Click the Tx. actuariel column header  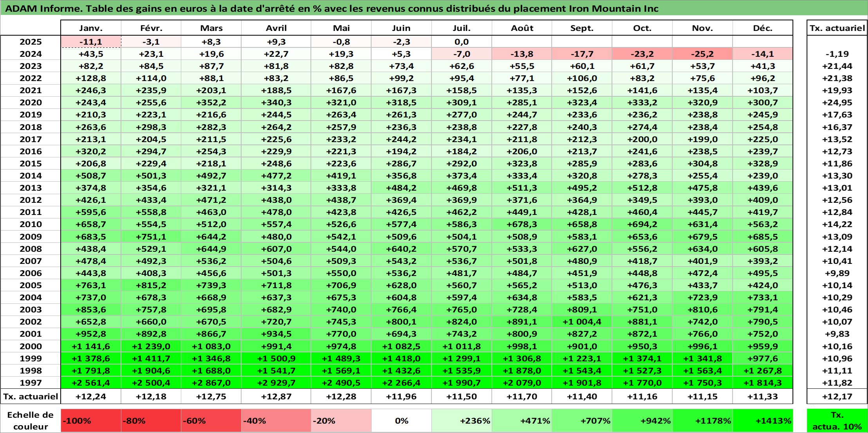tap(837, 28)
